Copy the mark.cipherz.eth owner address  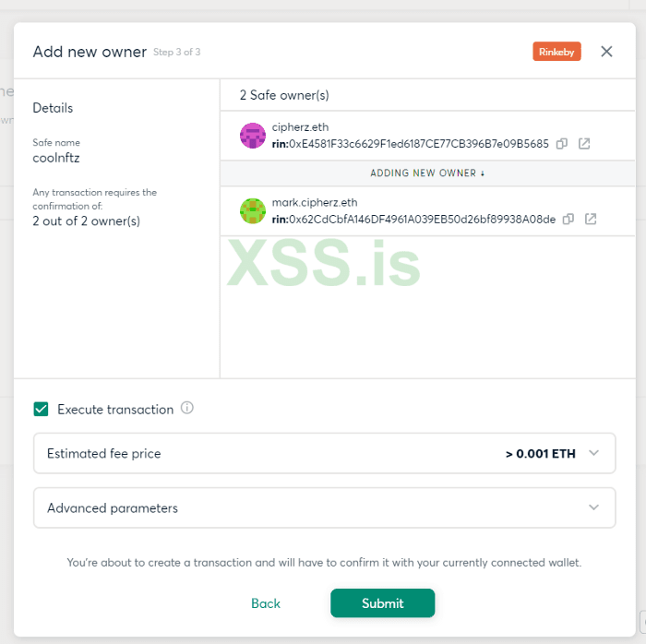tap(568, 219)
